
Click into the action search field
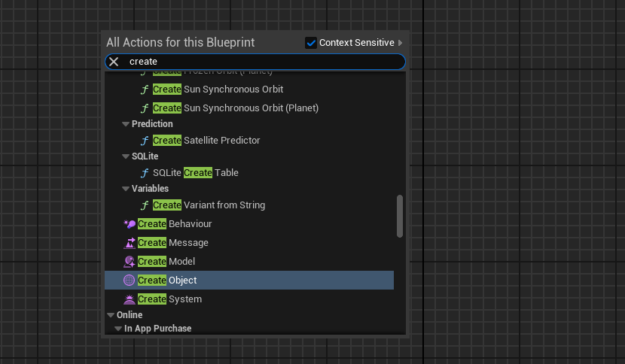[264, 62]
